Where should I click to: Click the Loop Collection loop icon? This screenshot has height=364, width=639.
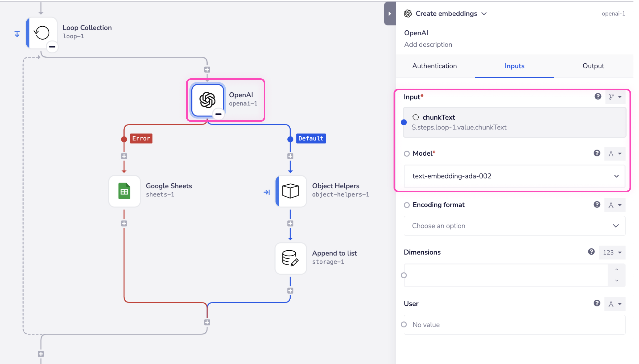click(x=42, y=32)
